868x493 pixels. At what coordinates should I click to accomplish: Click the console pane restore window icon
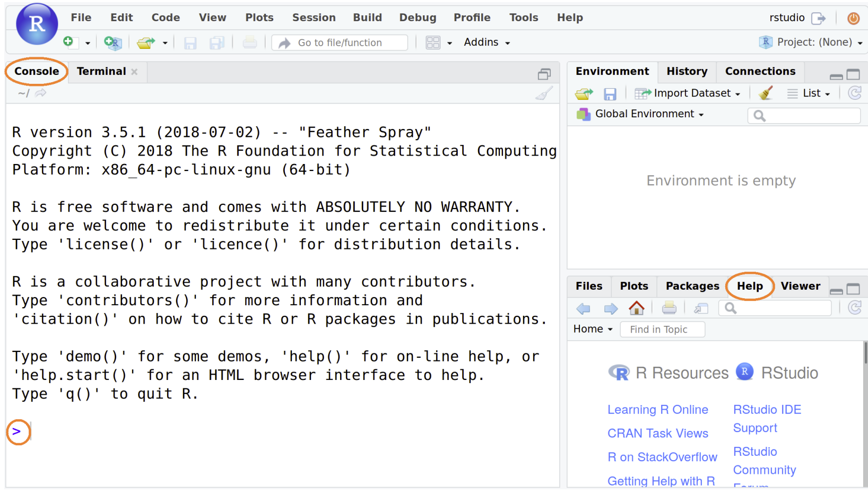544,74
